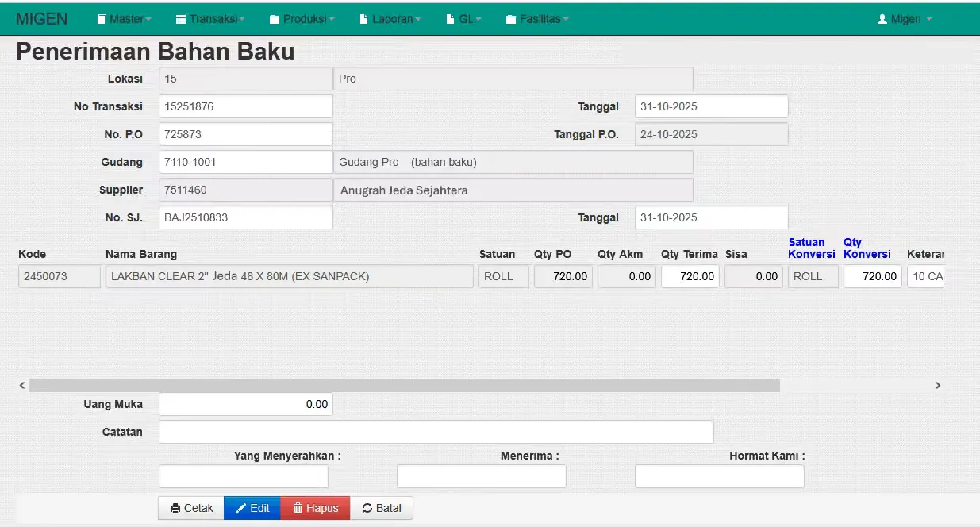Open the Migen account dropdown
The image size is (980, 527).
click(x=905, y=19)
